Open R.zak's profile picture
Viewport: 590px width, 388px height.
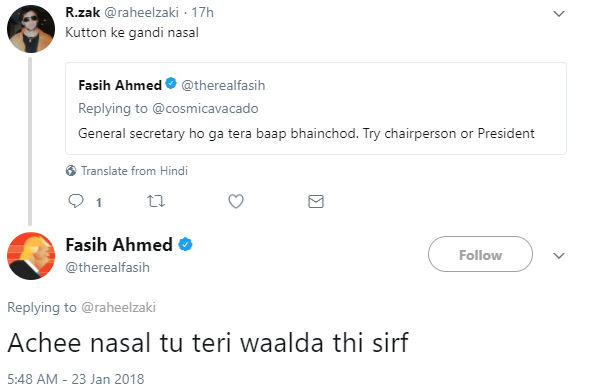pos(31,29)
